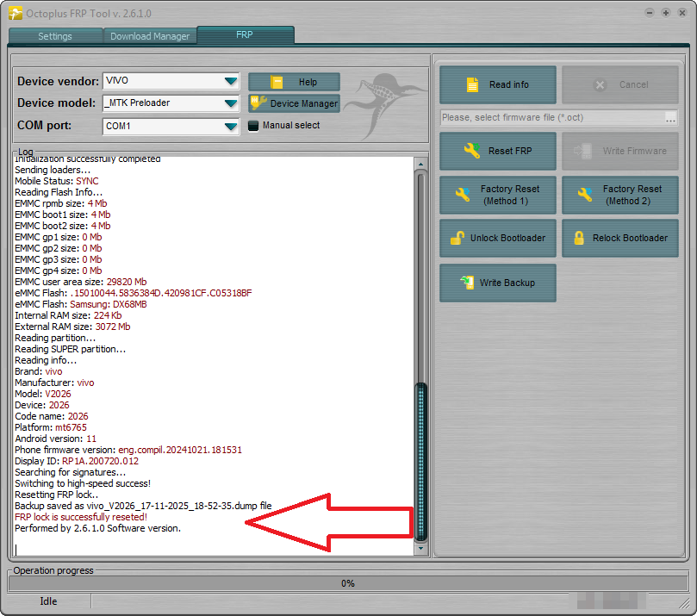Expand the COM port dropdown
Image resolution: width=697 pixels, height=616 pixels.
coord(230,127)
